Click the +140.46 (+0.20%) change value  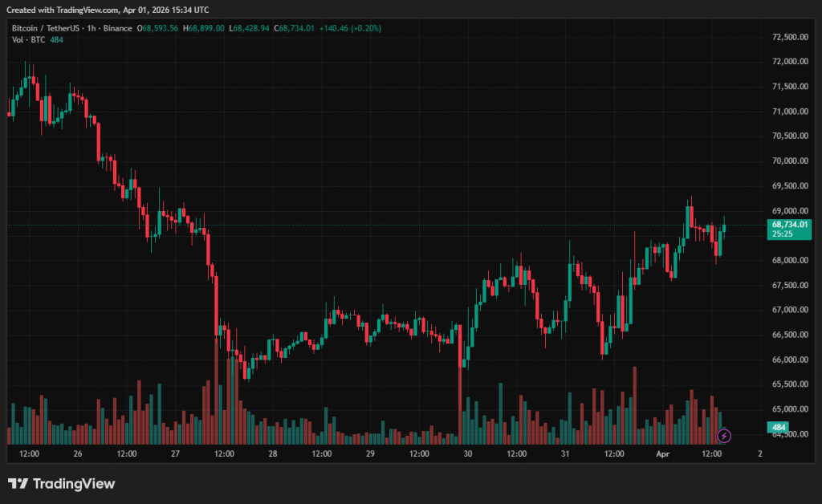[350, 28]
